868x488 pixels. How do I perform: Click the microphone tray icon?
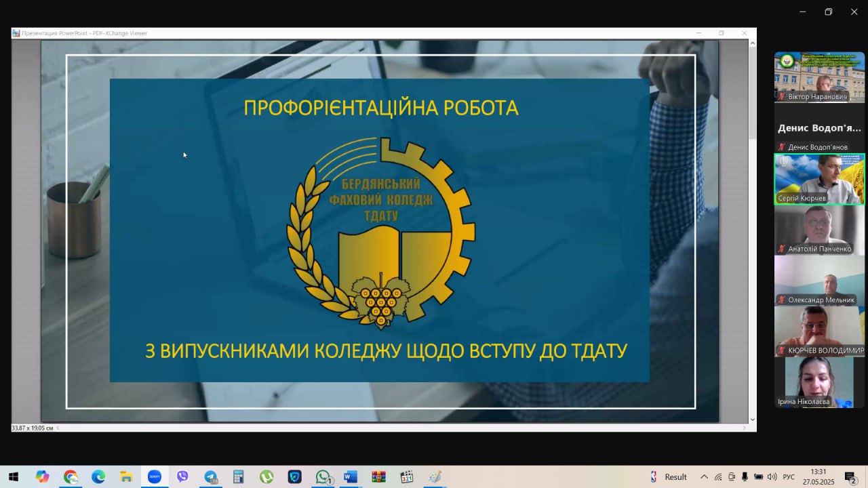pos(745,476)
